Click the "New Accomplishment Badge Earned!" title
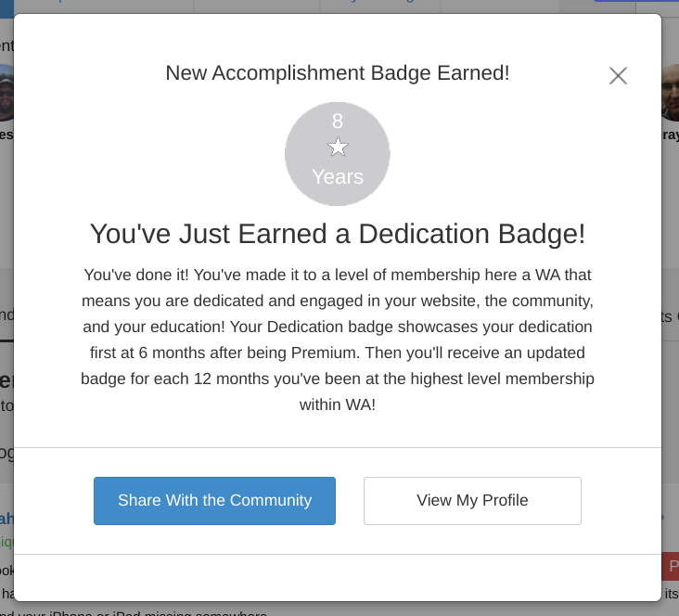This screenshot has width=679, height=616. pos(338,73)
